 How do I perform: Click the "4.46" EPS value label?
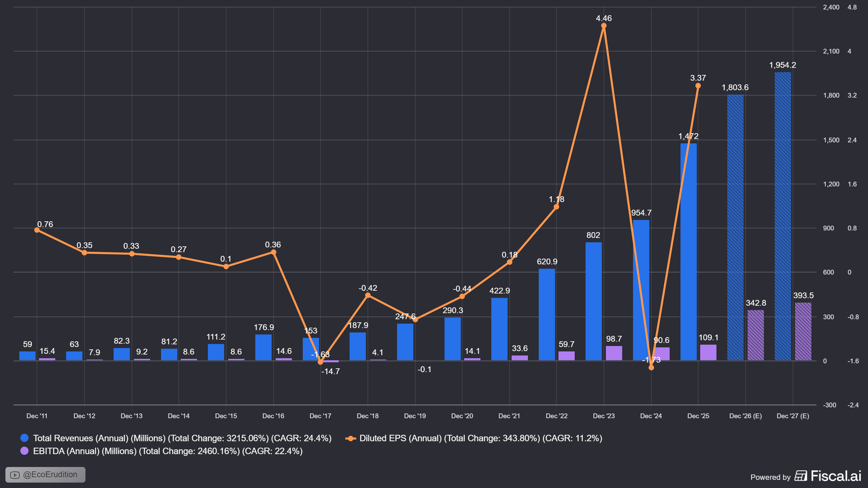604,18
